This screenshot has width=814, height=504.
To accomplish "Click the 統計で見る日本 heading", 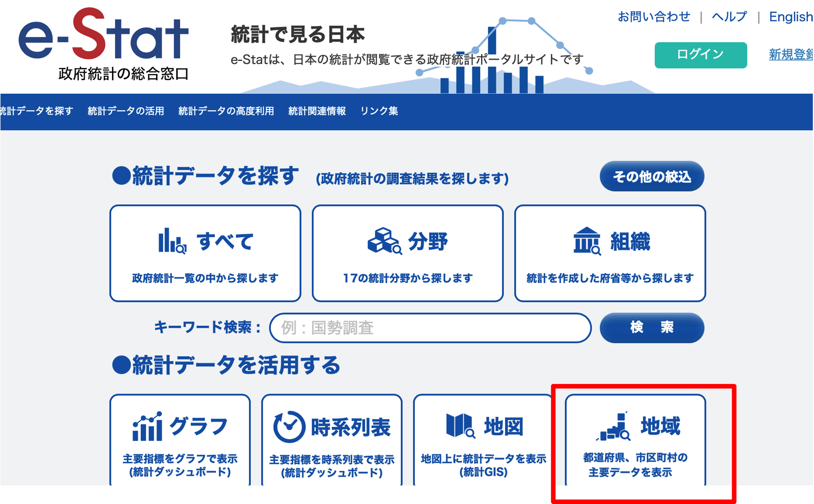I will point(298,34).
